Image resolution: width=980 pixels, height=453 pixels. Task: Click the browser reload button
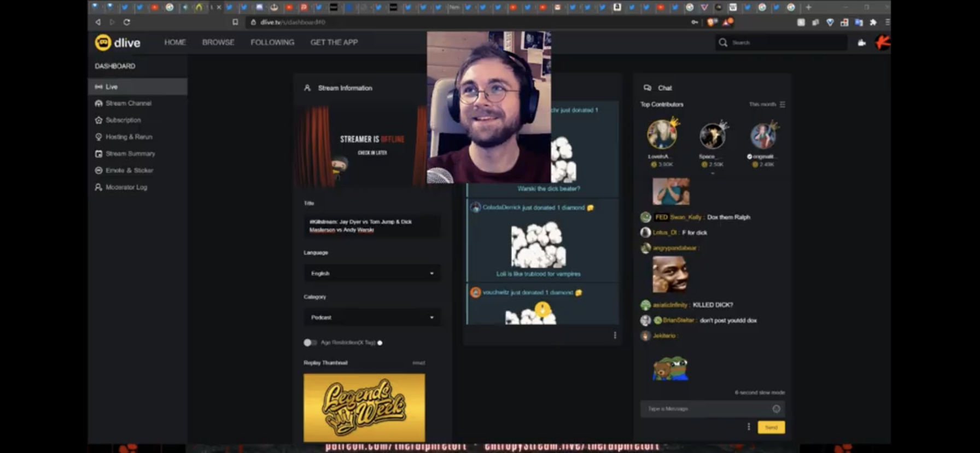coord(126,22)
